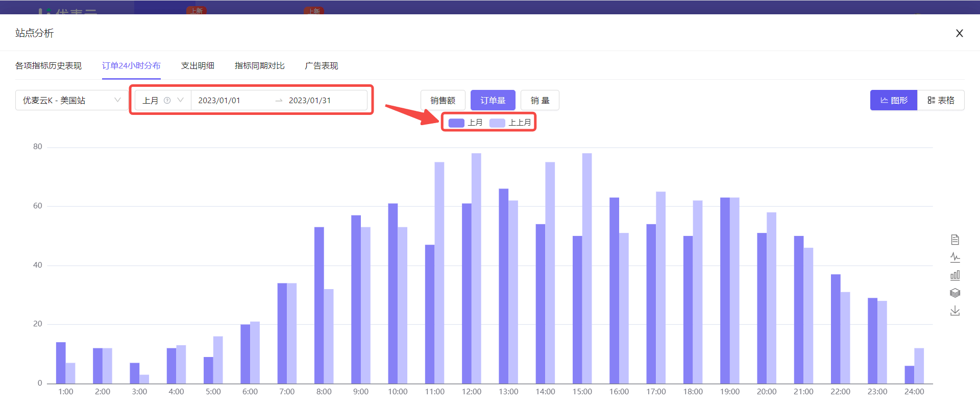The height and width of the screenshot is (404, 980).
Task: Go to the 支出明细 tab
Action: coord(198,66)
